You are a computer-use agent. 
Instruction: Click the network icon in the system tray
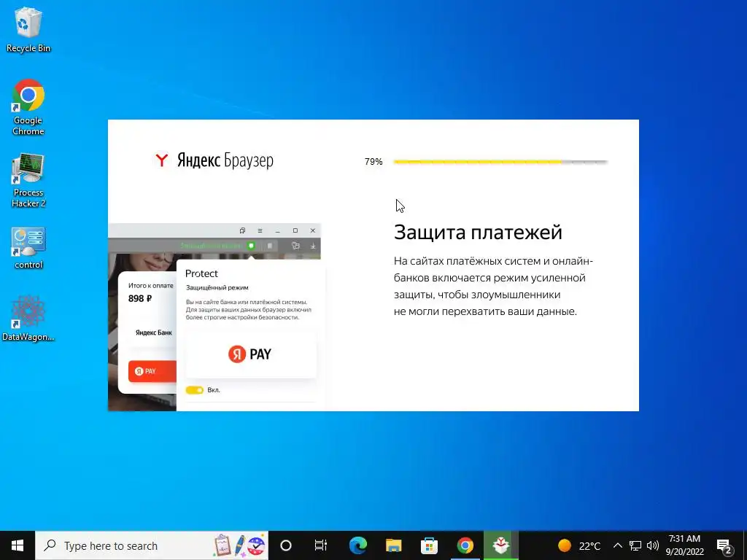(x=635, y=545)
